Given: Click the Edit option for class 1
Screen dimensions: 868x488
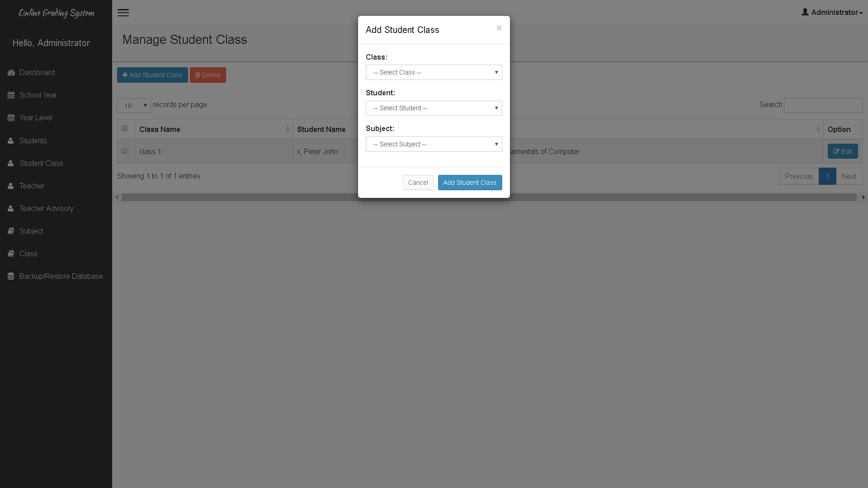Looking at the screenshot, I should click(x=842, y=151).
